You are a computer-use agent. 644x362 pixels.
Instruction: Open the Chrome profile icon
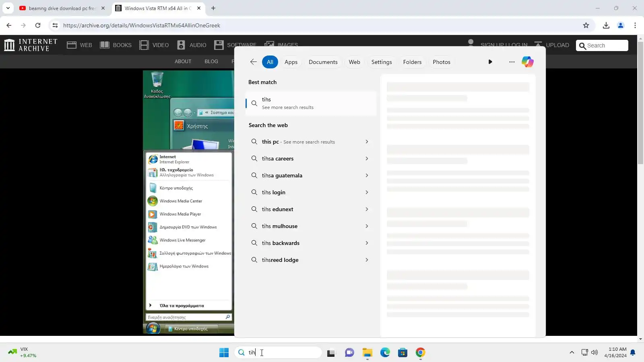[x=621, y=25]
